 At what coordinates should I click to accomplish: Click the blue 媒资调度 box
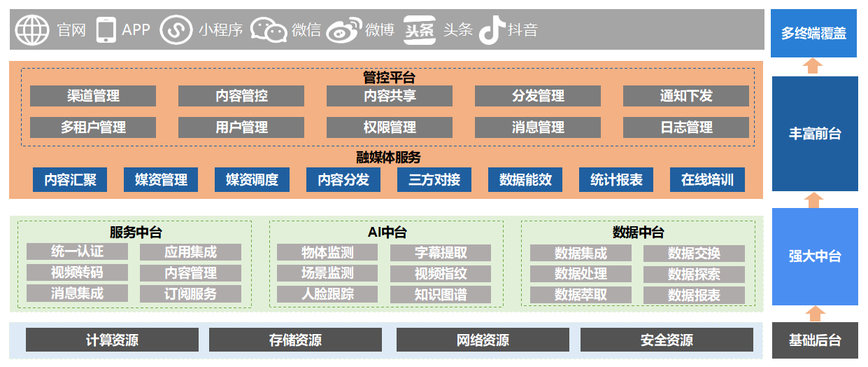click(252, 180)
